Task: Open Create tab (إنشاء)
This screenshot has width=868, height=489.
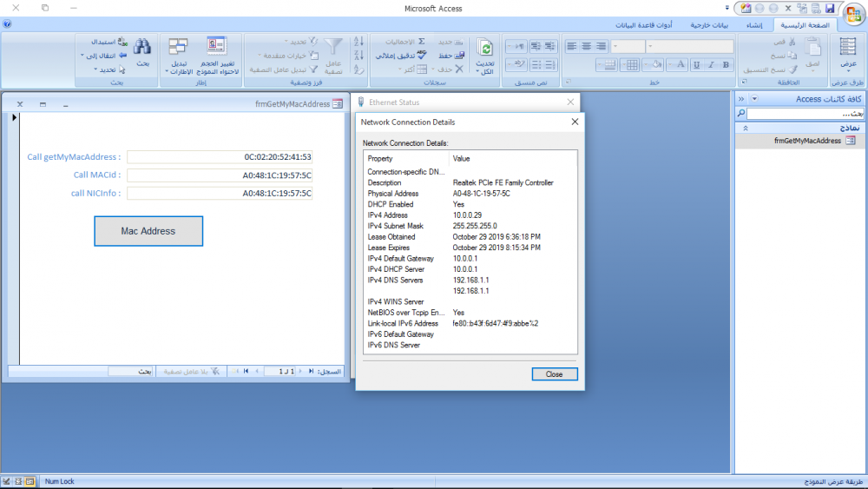Action: point(754,25)
